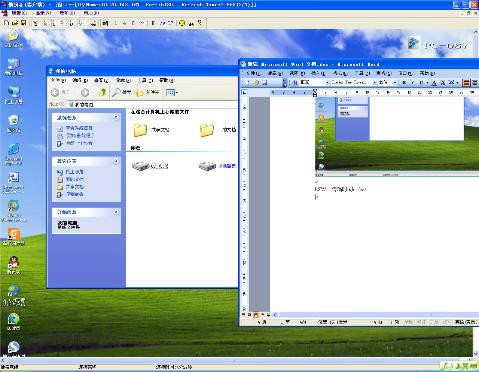The height and width of the screenshot is (372, 479).
Task: Click the Save disk icon in Word toolbar
Action: tap(264, 82)
